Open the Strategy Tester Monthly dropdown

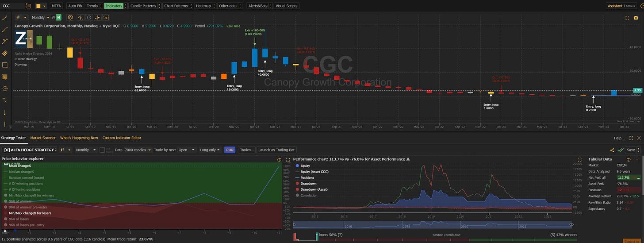(x=86, y=150)
